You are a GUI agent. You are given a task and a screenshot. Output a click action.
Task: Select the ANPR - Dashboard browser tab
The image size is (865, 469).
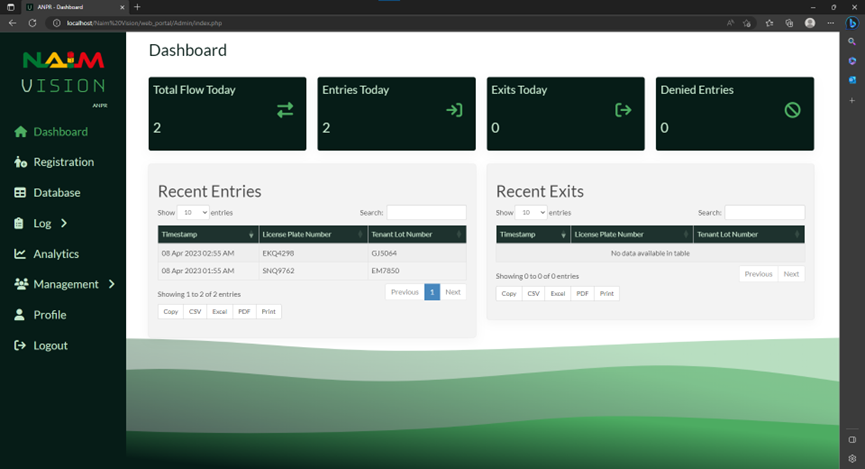(75, 7)
